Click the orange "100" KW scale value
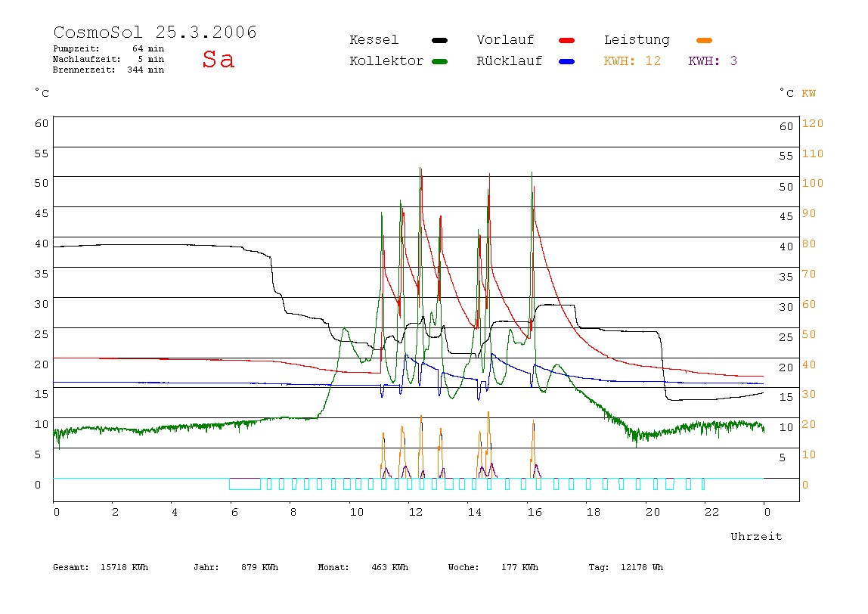This screenshot has height=614, width=868. coord(813,183)
